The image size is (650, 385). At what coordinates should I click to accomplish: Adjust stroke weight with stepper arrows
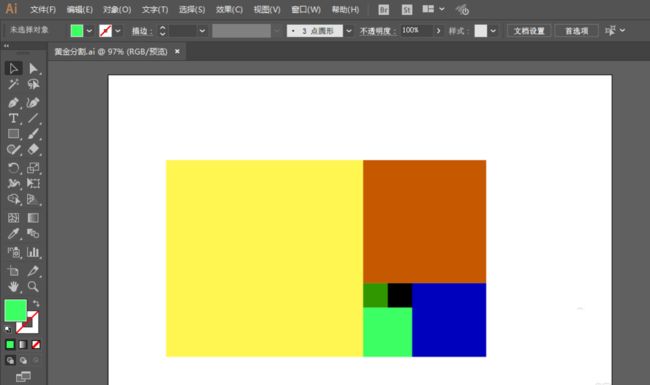point(162,31)
